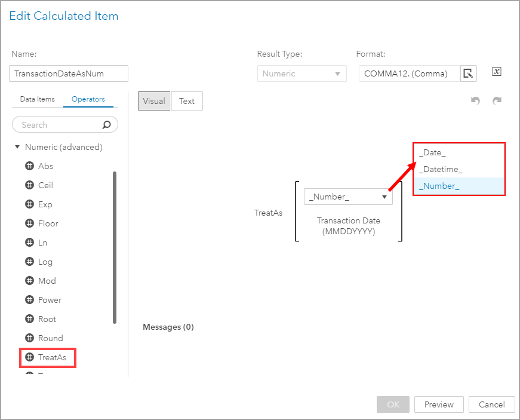Click the search magnifier icon
The height and width of the screenshot is (420, 520).
(107, 125)
